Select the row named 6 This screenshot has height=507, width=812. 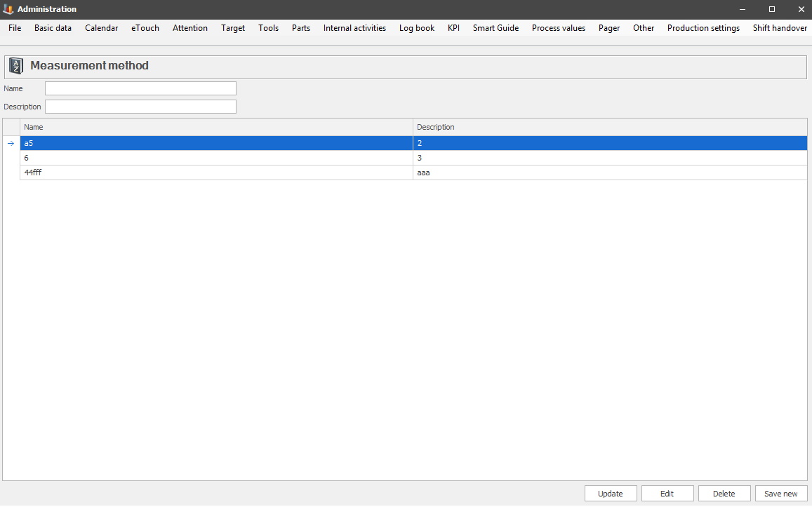216,158
